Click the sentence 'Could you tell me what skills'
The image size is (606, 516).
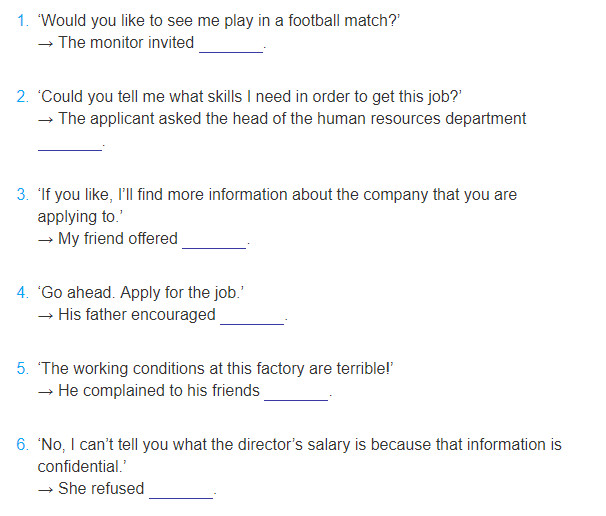click(250, 97)
